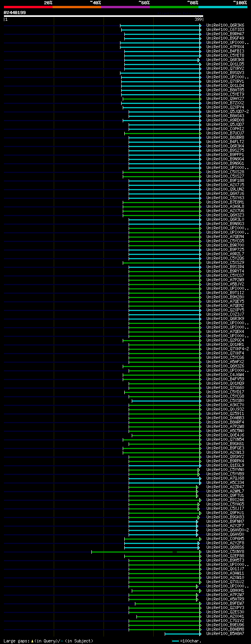
Task: Select the UniRef100_B9FGE3 label
Action: coord(225,448)
